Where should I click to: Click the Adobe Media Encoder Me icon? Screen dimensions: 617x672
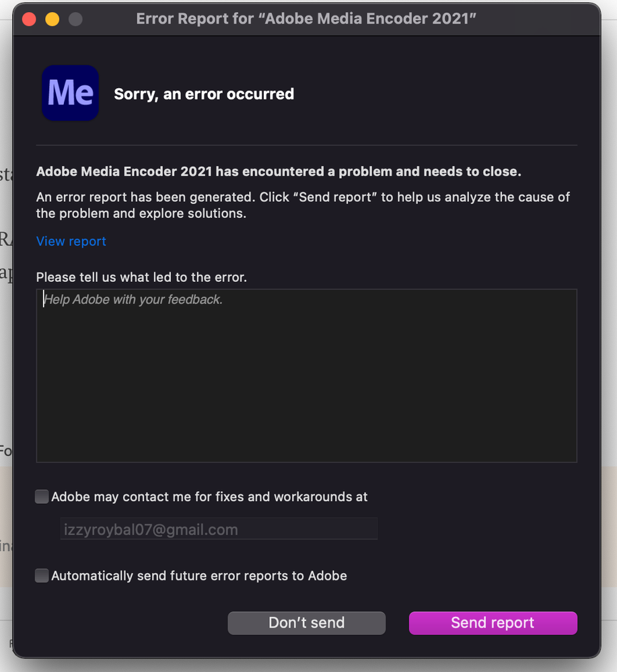coord(71,93)
